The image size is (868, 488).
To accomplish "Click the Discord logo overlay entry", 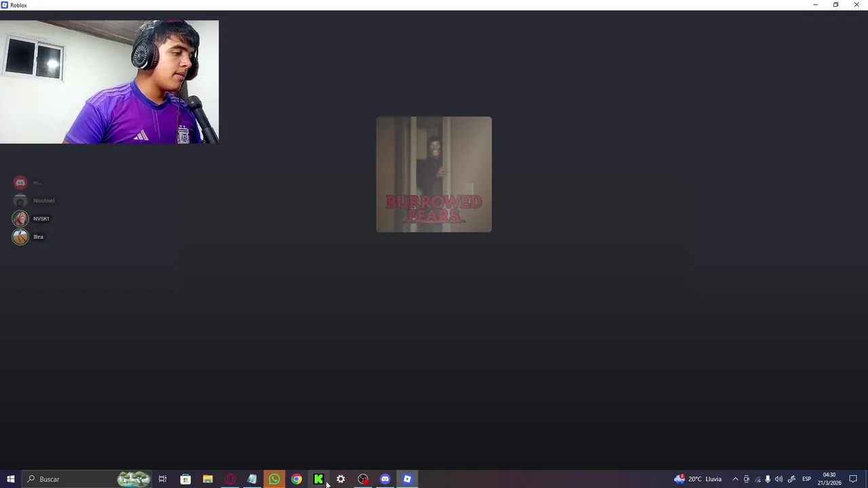I will point(20,182).
